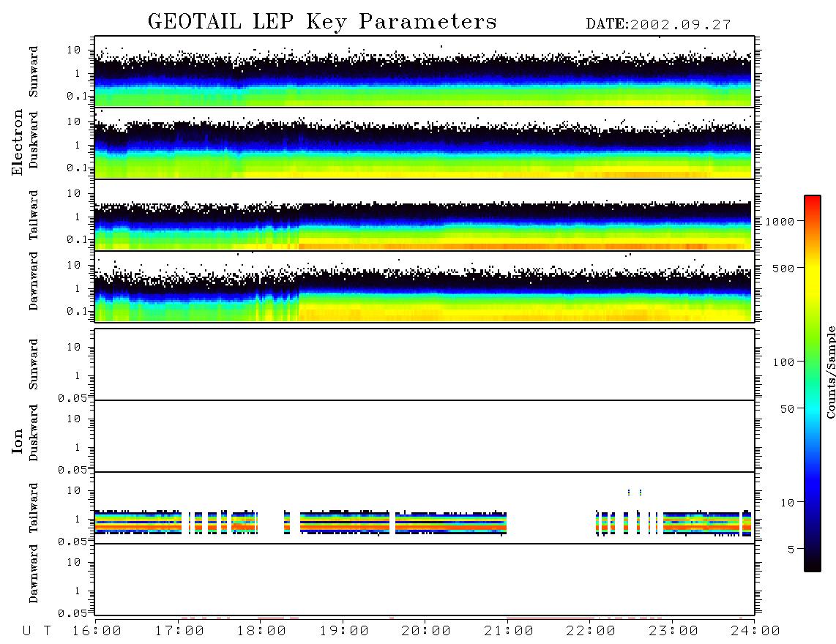
Task: Click the Dawnward label of Ion group
Action: 34,574
